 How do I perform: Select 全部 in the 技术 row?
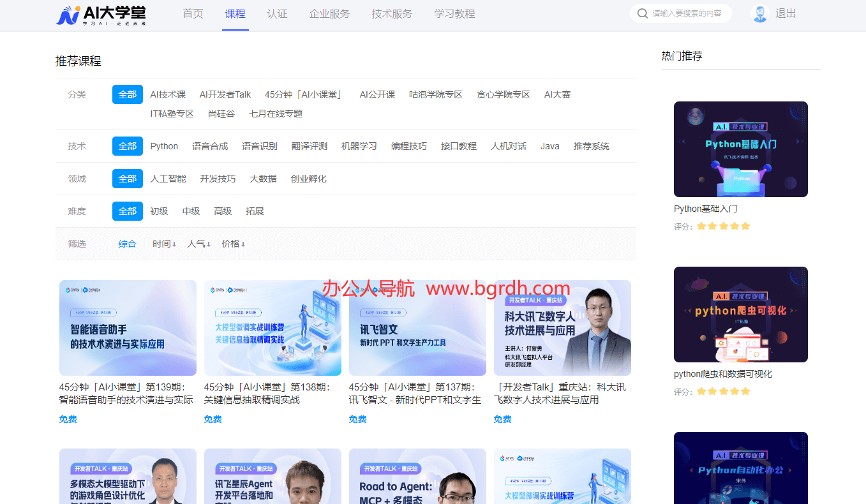[x=128, y=146]
